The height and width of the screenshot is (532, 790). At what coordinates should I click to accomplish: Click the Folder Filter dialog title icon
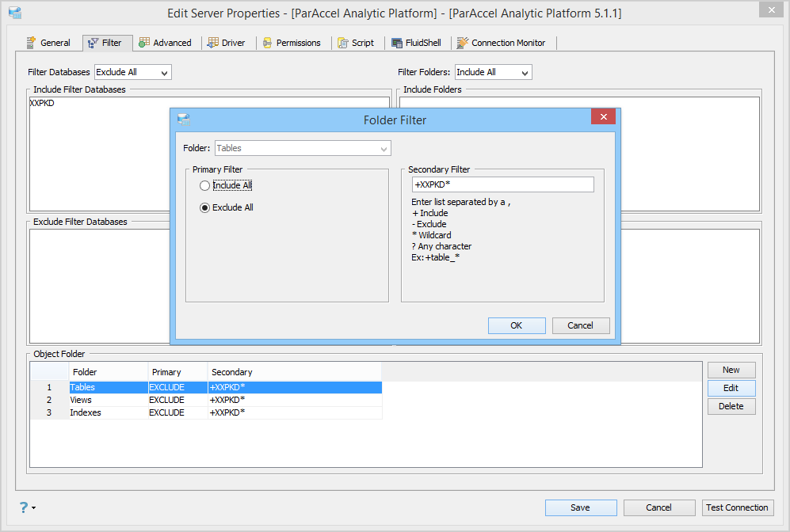click(184, 120)
